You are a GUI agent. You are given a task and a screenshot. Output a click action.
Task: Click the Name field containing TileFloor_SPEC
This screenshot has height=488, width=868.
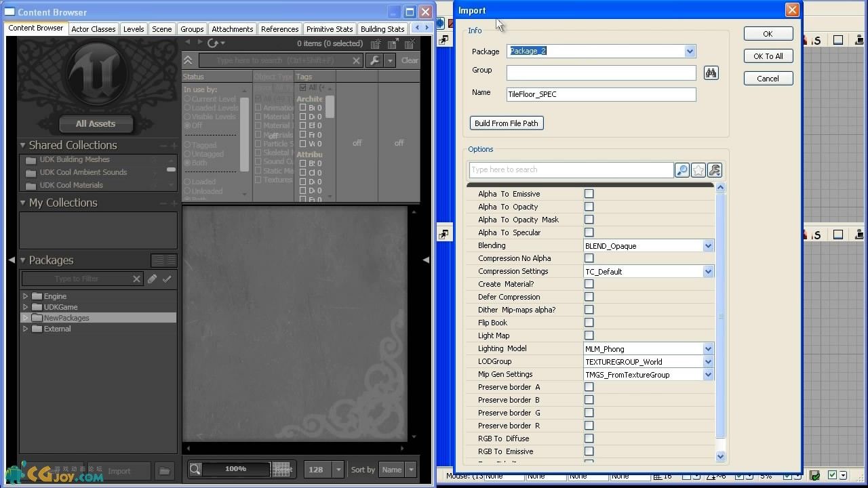[x=601, y=94]
